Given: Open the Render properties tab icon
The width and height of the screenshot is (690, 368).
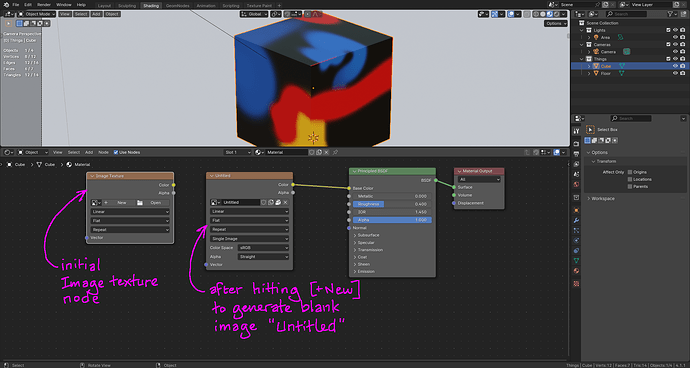Looking at the screenshot, I should point(576,144).
